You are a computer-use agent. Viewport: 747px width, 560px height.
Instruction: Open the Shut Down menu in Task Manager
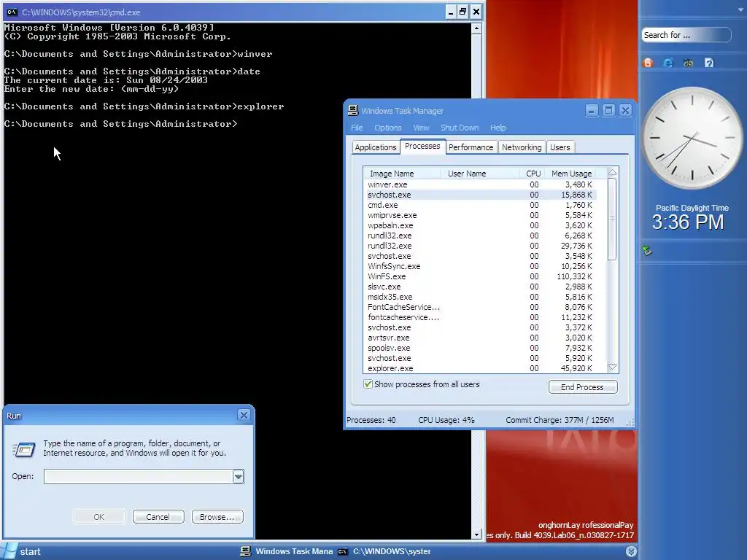tap(460, 128)
